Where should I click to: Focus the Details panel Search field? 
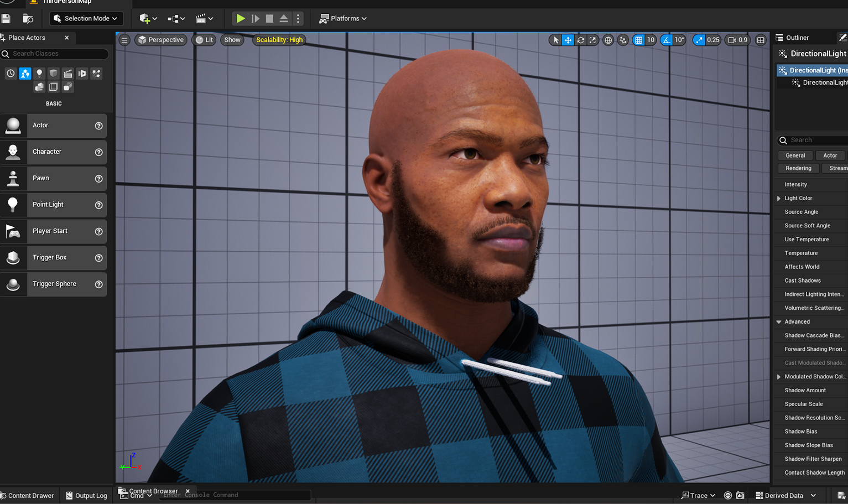pyautogui.click(x=812, y=140)
